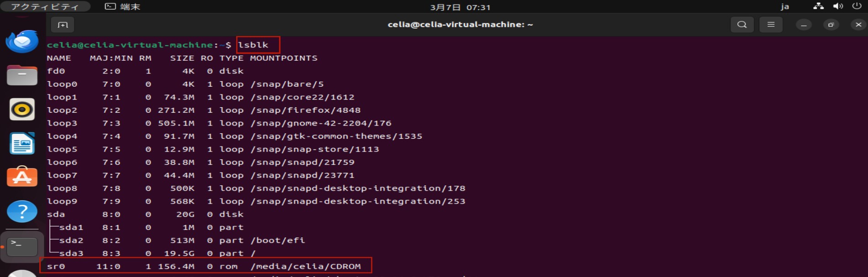Click the /media/celia/CDROM mount path

click(x=306, y=266)
